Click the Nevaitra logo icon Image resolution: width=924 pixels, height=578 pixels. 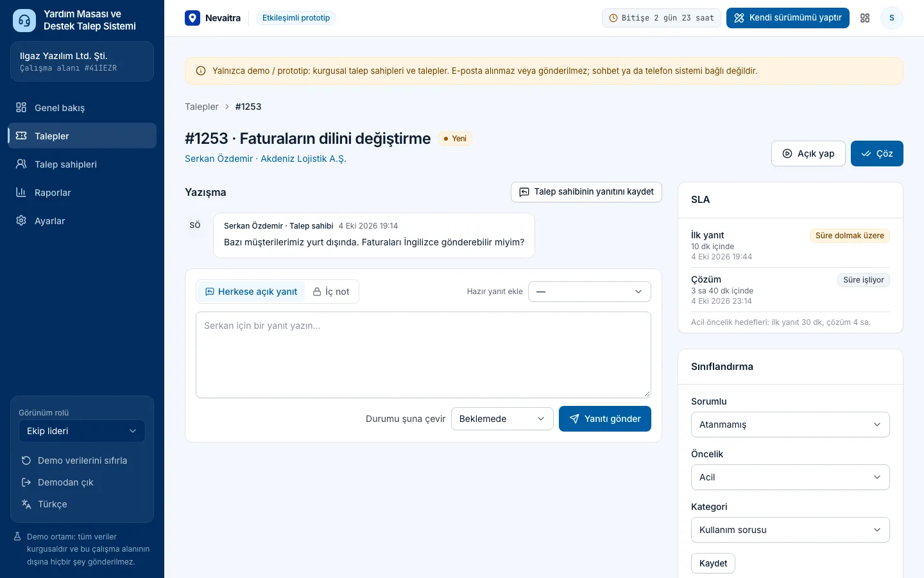pos(193,18)
